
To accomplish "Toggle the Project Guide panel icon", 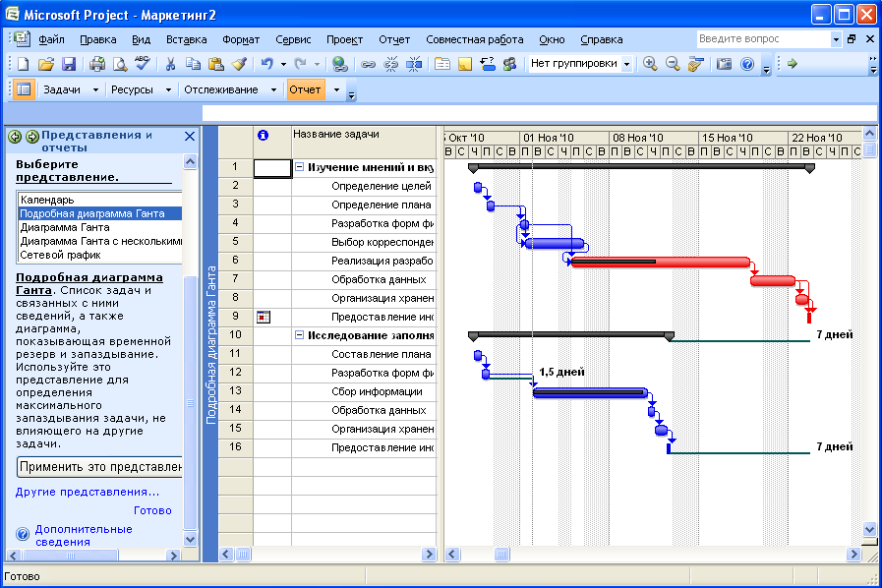I will pos(23,89).
